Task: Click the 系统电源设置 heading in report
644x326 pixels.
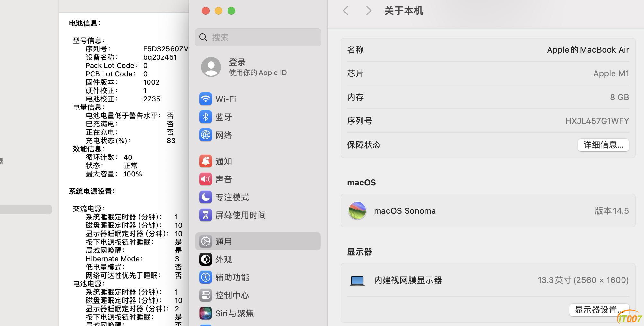Action: click(92, 191)
